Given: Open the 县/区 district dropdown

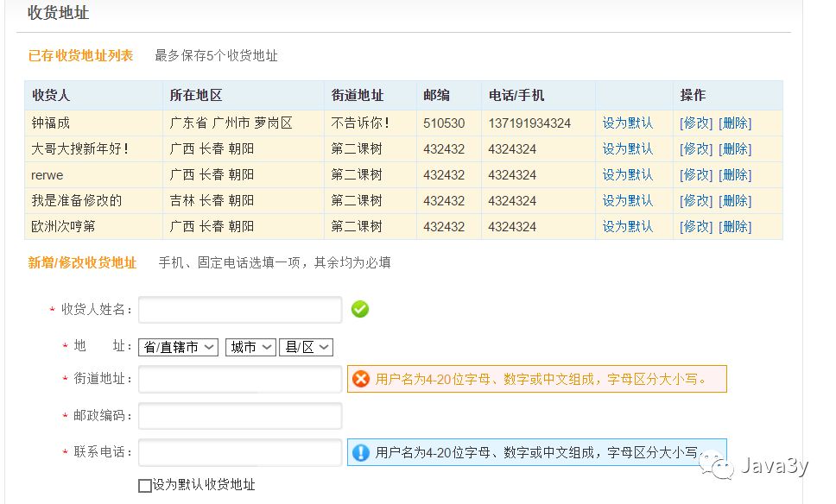Looking at the screenshot, I should pos(306,348).
